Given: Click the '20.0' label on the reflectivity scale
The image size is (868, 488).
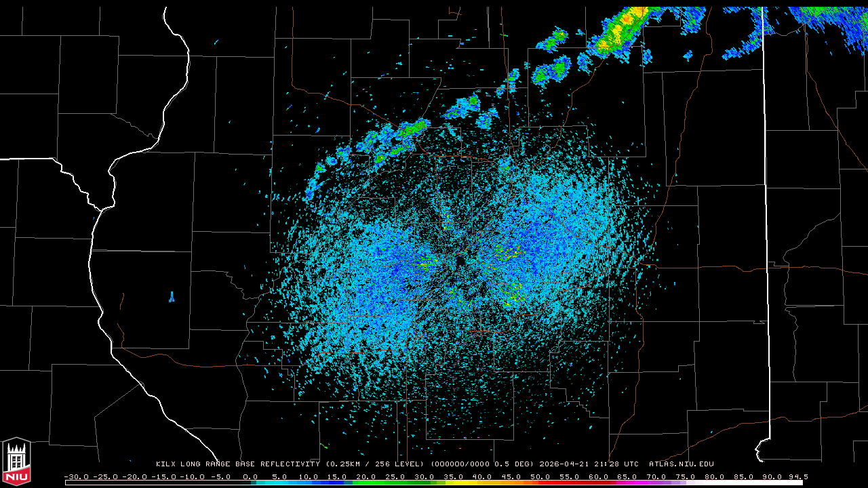Looking at the screenshot, I should [x=367, y=476].
